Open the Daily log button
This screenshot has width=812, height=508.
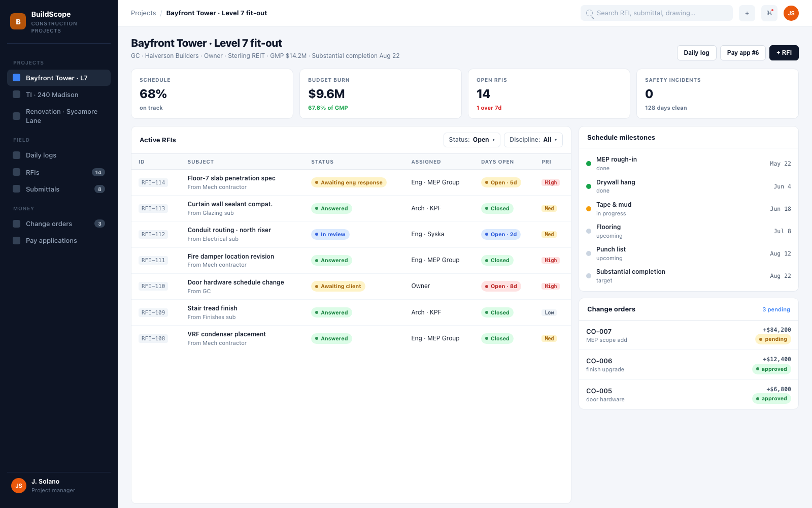[697, 53]
